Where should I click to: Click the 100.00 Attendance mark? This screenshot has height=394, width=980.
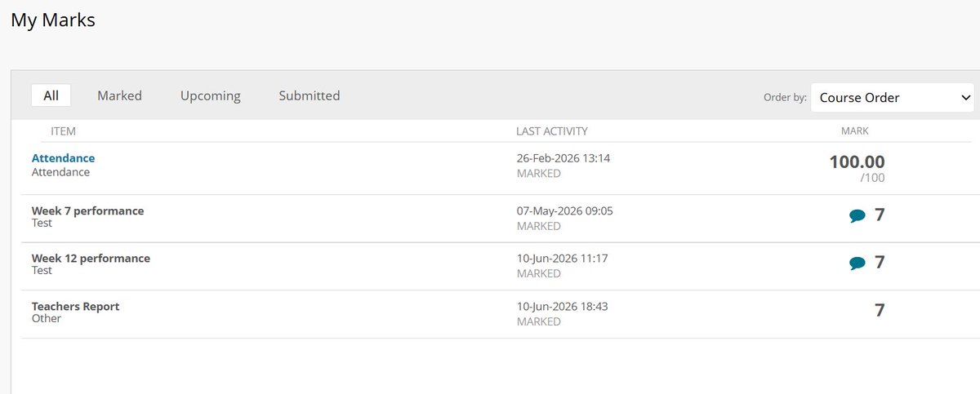(x=857, y=162)
